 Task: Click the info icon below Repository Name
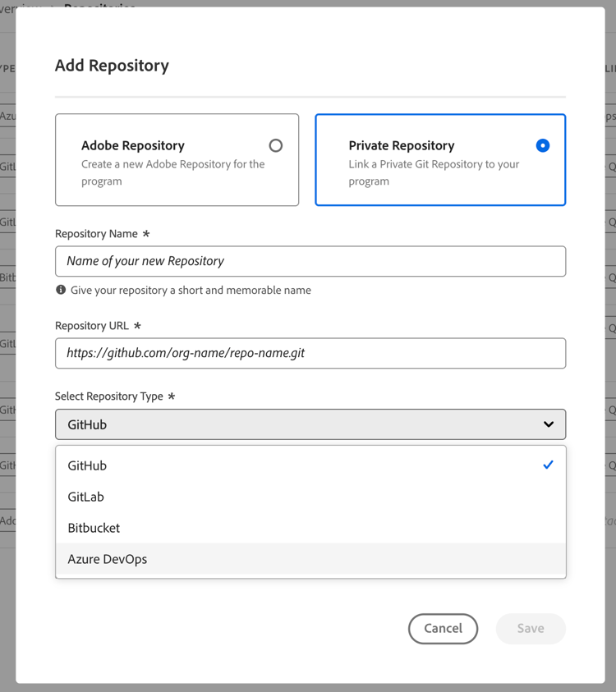click(58, 291)
